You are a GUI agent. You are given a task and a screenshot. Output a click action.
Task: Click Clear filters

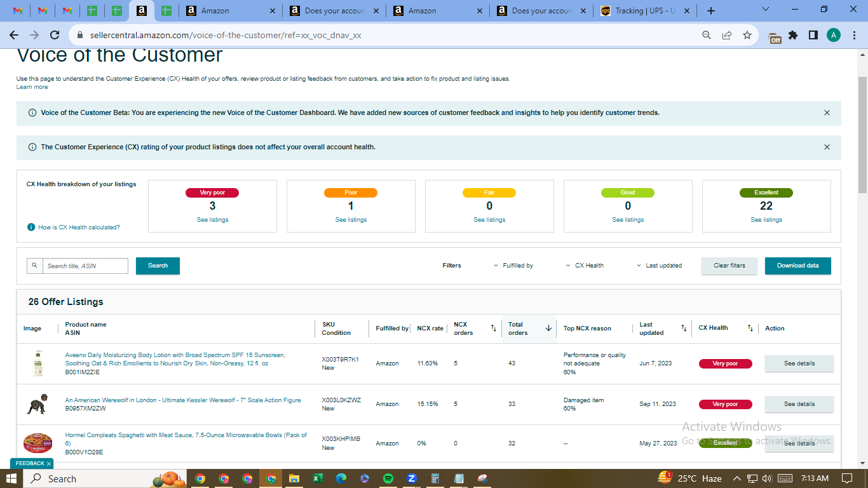pyautogui.click(x=729, y=266)
